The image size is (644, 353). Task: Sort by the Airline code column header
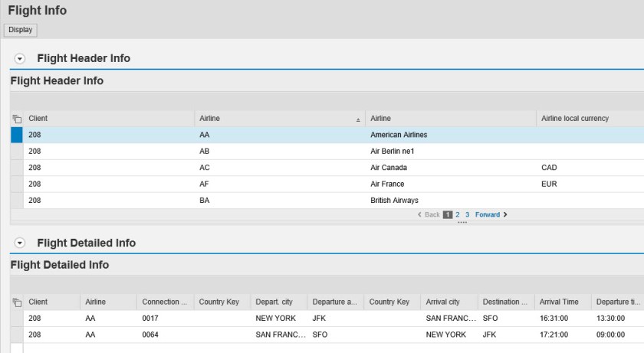280,119
